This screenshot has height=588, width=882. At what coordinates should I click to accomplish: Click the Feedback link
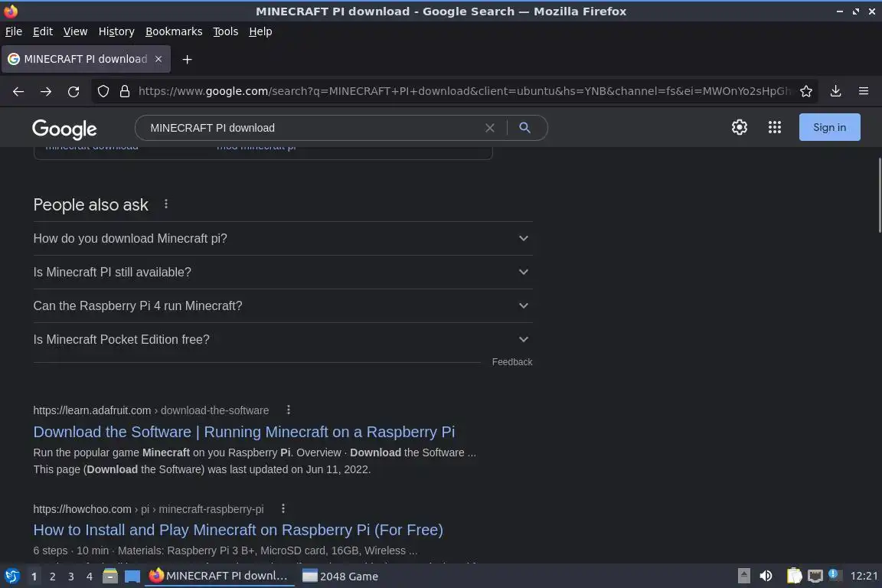tap(512, 362)
